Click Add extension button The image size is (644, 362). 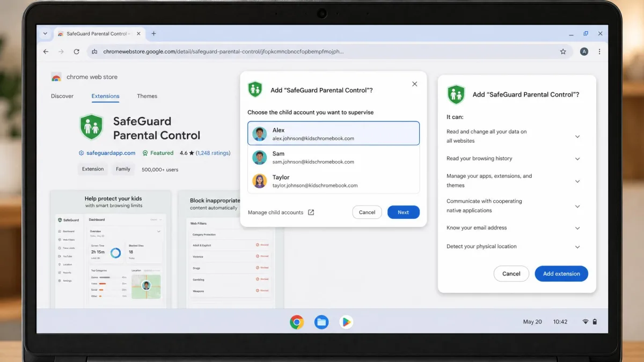(x=561, y=274)
